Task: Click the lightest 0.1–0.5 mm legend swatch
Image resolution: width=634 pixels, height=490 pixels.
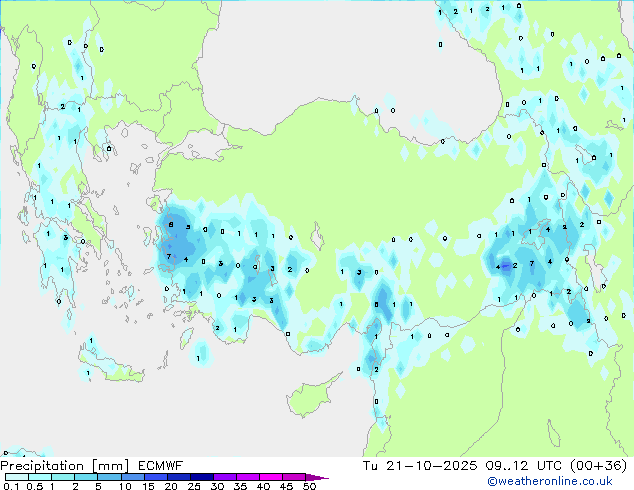Action: [x=17, y=477]
